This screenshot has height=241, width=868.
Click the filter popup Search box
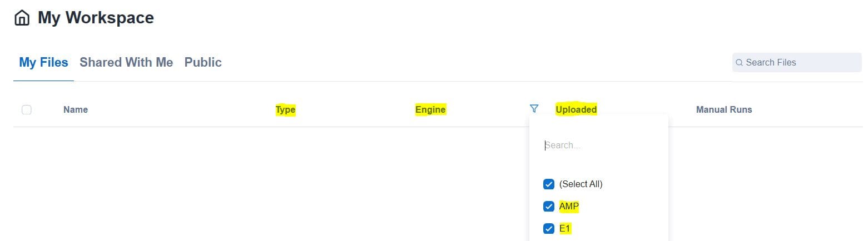(x=598, y=145)
